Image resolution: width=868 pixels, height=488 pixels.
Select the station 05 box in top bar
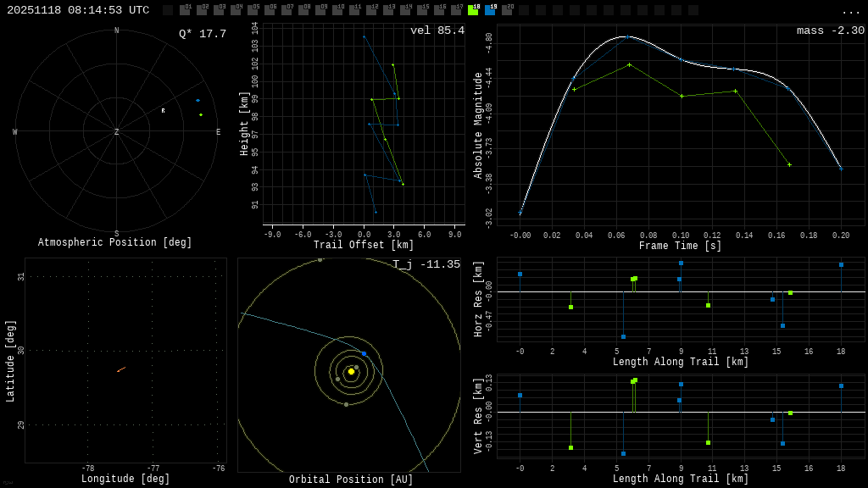pos(253,10)
